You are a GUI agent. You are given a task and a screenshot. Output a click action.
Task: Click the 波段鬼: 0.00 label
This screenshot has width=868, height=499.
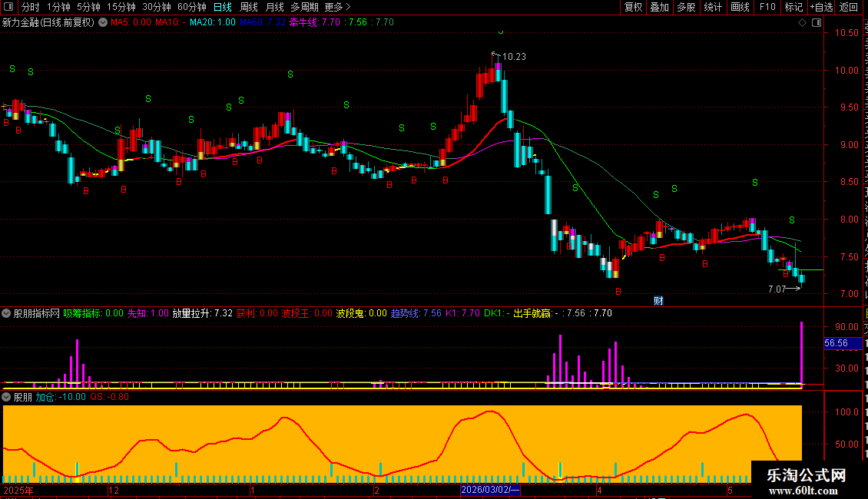pos(362,313)
